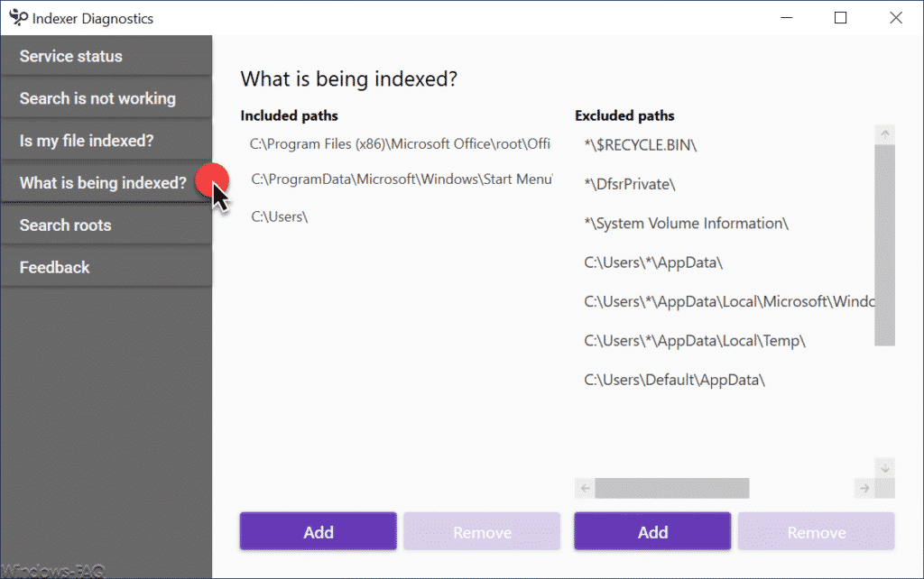
Task: Close the Indexer Diagnostics window
Action: pos(896,18)
